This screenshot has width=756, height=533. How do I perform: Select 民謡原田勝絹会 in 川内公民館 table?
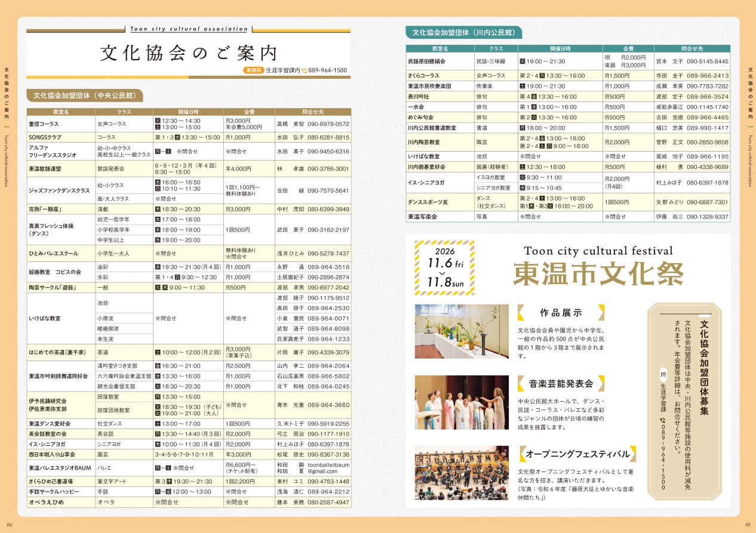[x=427, y=61]
